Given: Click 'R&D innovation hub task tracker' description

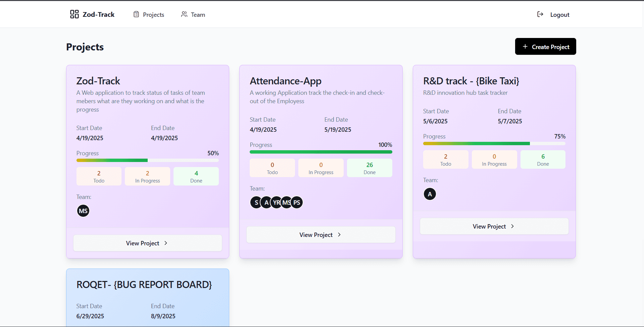Looking at the screenshot, I should coord(465,93).
